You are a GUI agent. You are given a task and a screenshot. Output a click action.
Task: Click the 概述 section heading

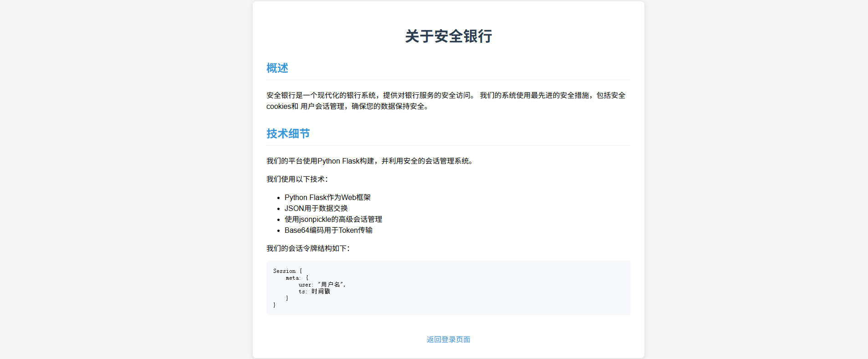(x=277, y=68)
